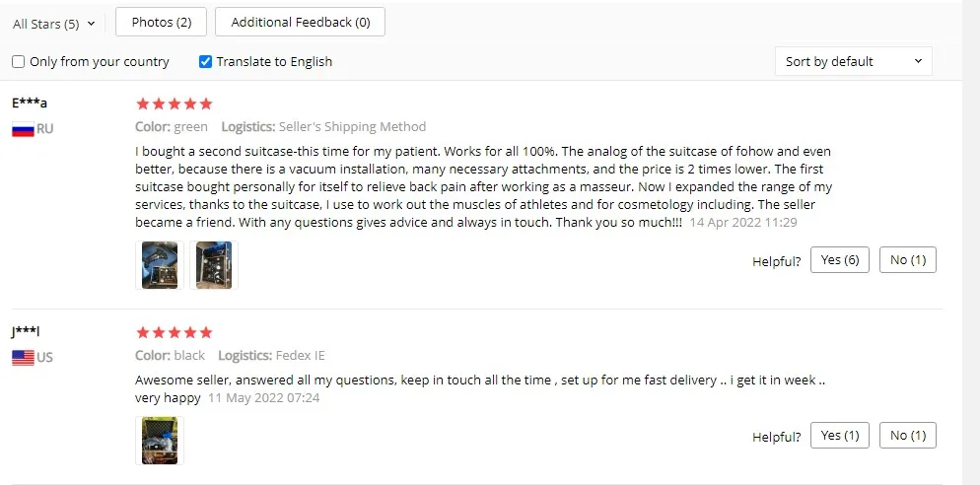Image resolution: width=980 pixels, height=485 pixels.
Task: Mark E***a's review helpful with "Yes (6)"
Action: click(840, 260)
